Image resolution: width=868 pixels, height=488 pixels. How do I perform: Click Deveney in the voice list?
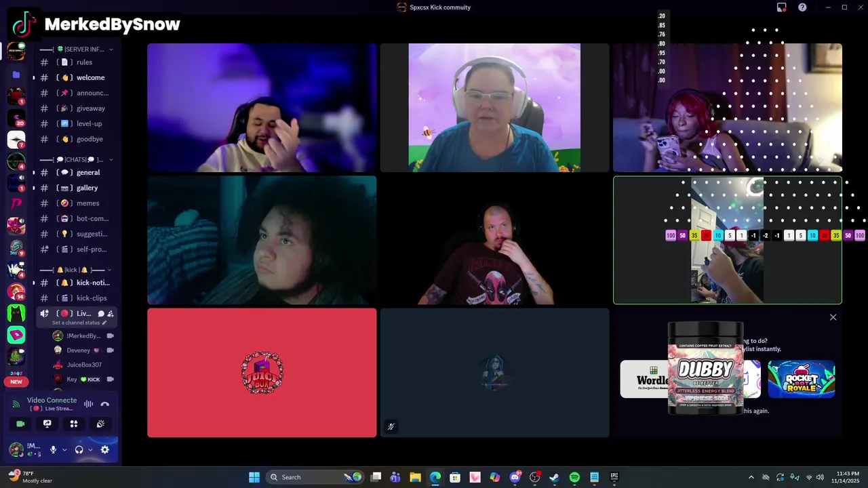click(x=83, y=350)
